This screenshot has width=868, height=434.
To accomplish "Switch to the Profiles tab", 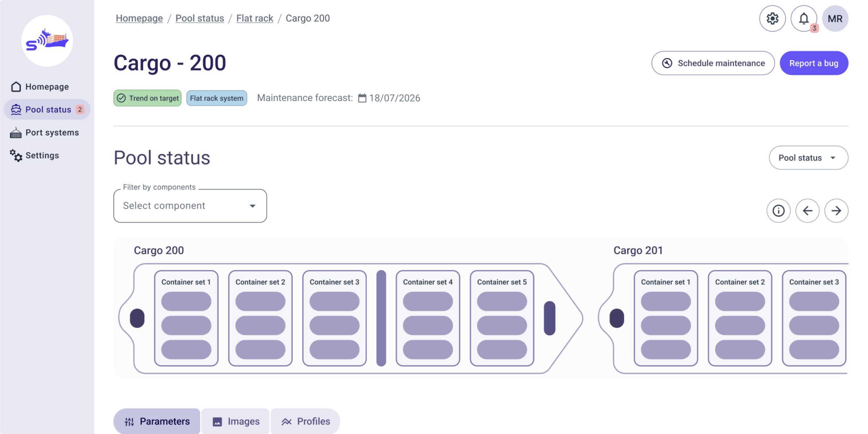I will 306,421.
